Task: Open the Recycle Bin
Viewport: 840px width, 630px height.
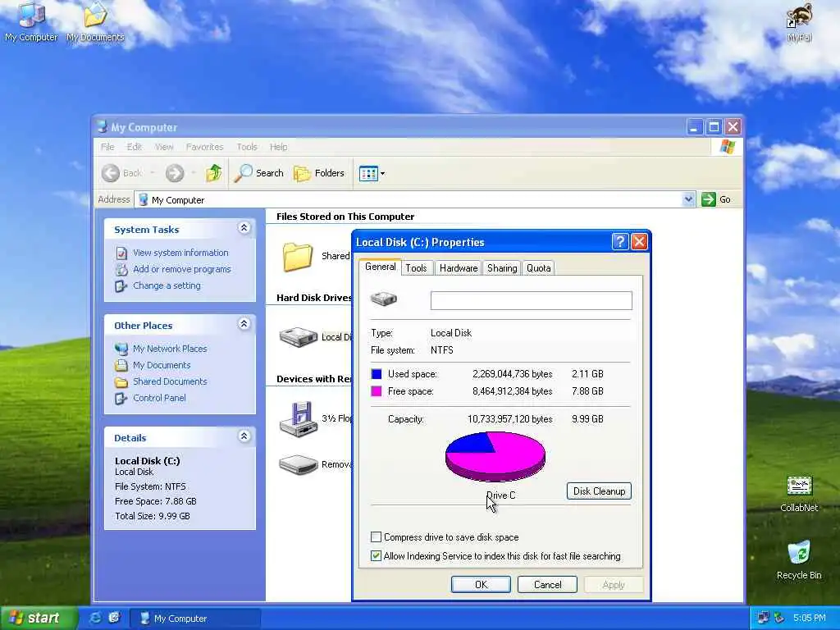Action: click(x=799, y=559)
